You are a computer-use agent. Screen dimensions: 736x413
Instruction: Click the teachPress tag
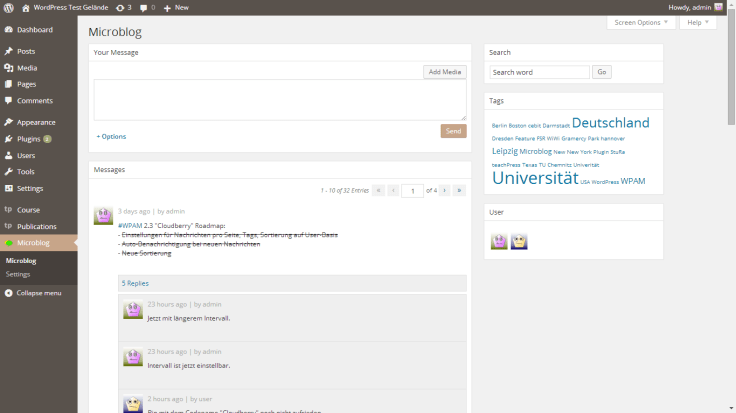[x=506, y=165]
